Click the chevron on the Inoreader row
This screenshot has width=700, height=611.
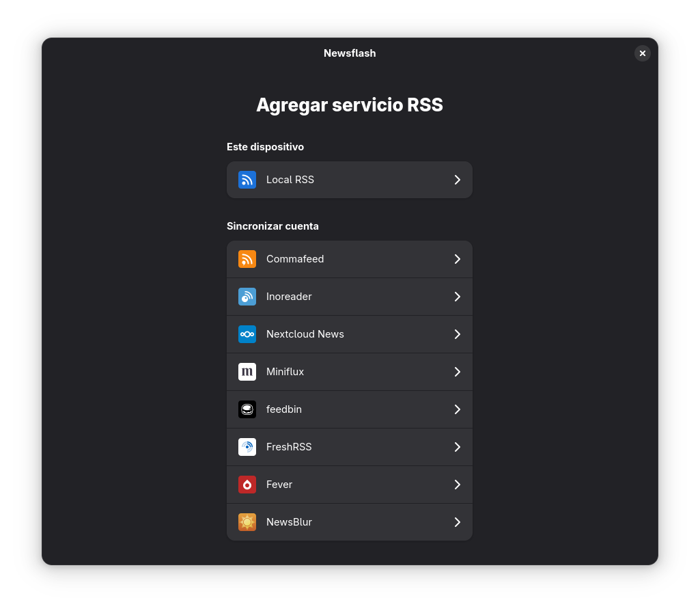pyautogui.click(x=457, y=297)
